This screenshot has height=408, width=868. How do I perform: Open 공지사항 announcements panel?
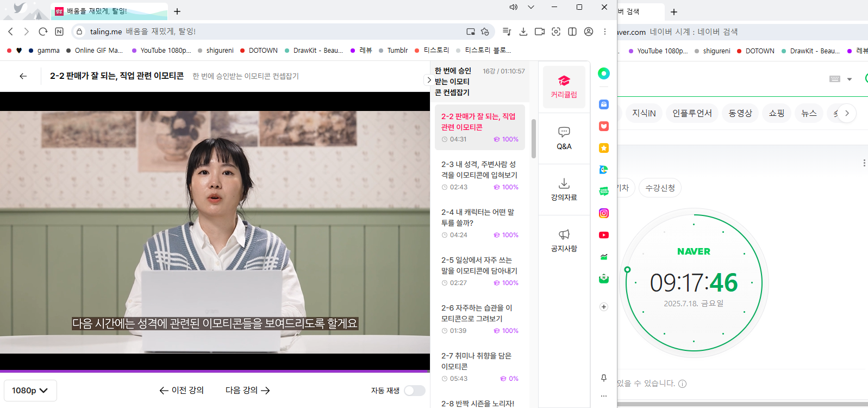click(564, 240)
